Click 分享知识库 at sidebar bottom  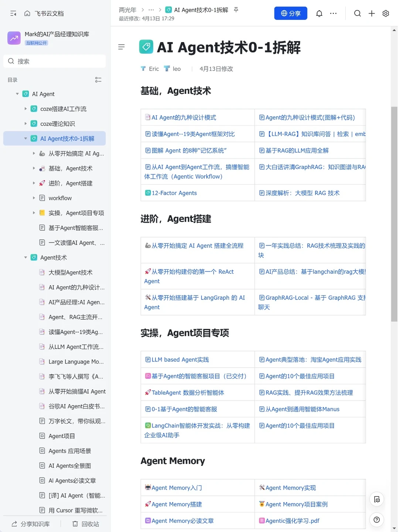30,524
